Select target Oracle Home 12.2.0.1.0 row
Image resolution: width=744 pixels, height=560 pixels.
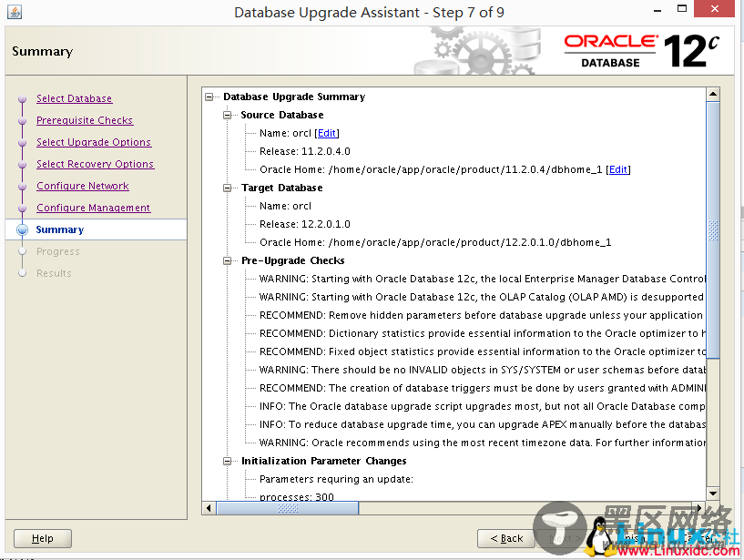click(x=435, y=242)
